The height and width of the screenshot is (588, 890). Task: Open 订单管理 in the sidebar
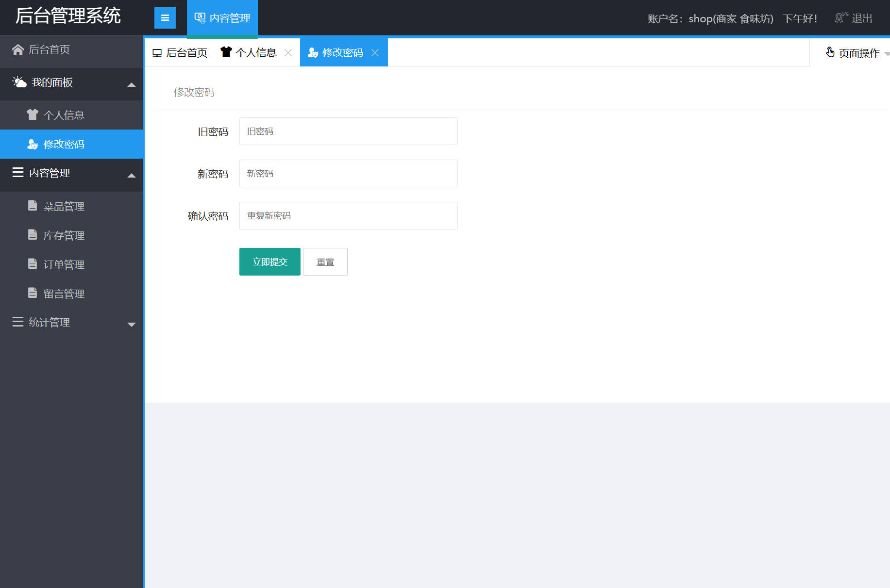point(72,264)
